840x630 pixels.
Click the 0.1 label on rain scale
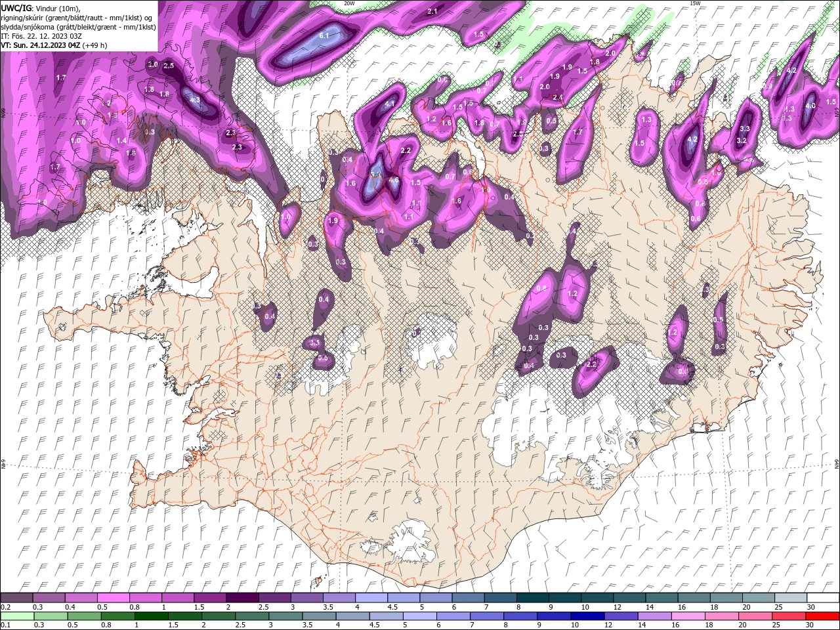(6, 625)
